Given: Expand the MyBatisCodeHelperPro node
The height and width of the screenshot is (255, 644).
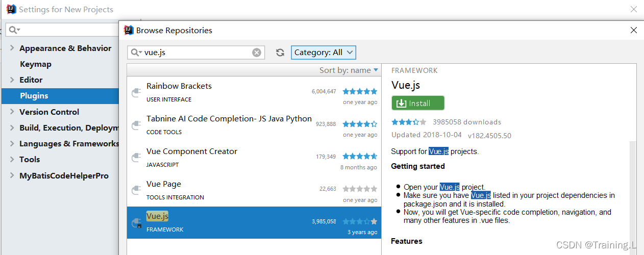Looking at the screenshot, I should [12, 175].
